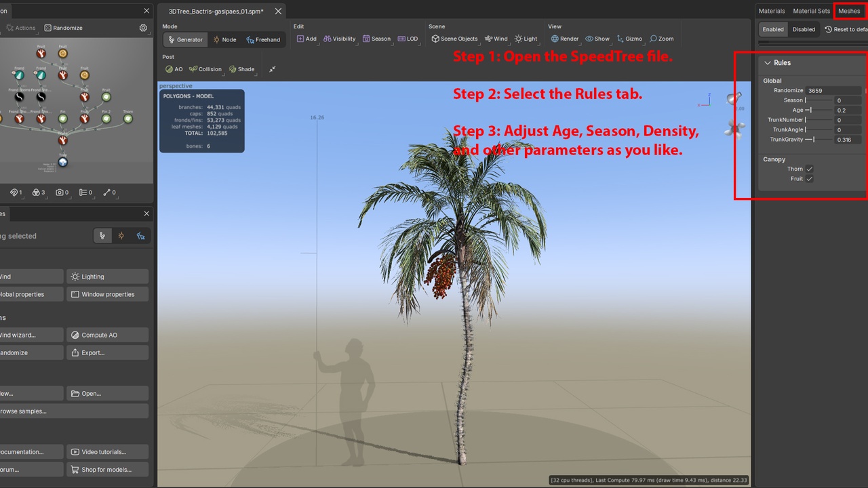Click the Age value field
The image size is (868, 488).
849,110
